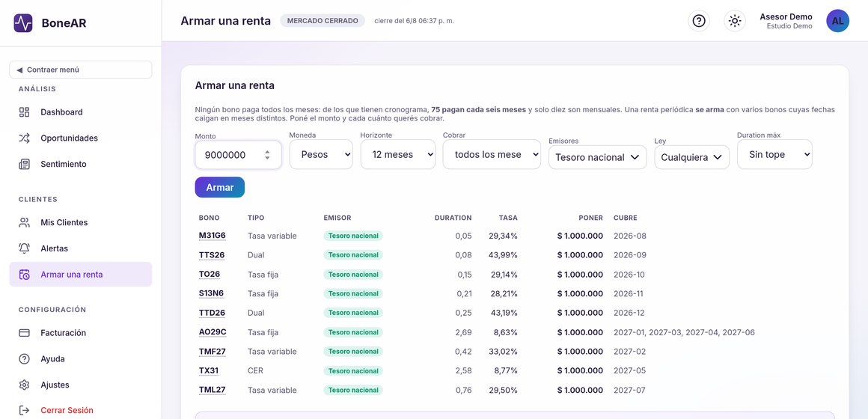Click the Dashboard grid icon
Viewport: 868px width, 419px height.
coord(25,112)
